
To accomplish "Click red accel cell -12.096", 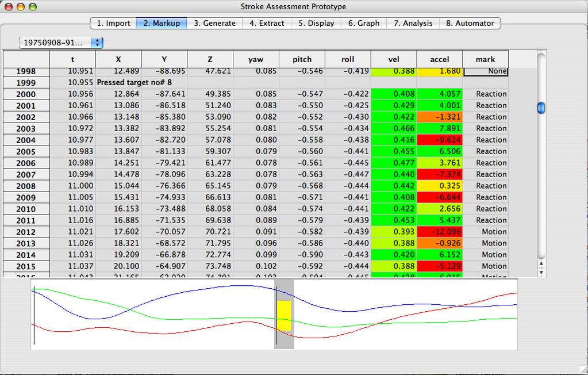I will pos(440,232).
